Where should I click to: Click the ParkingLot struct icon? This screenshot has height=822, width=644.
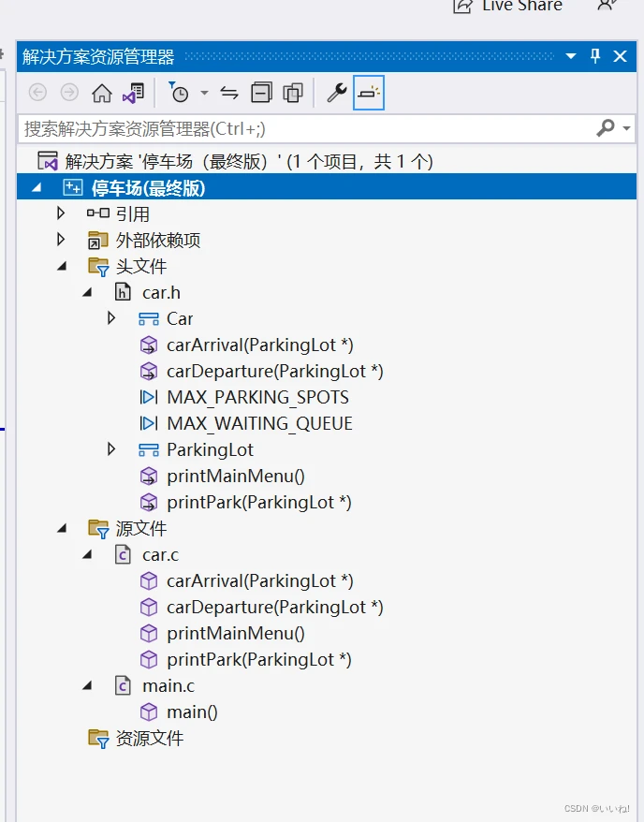coord(149,449)
